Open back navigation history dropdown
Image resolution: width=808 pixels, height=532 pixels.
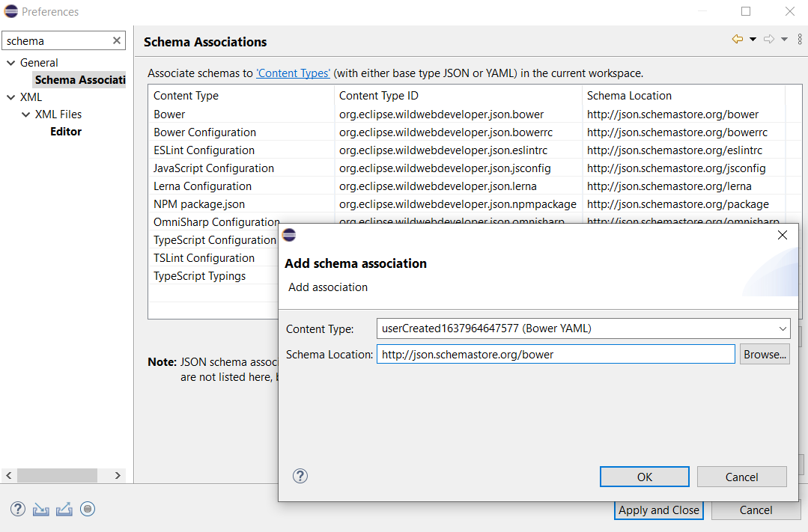coord(753,39)
